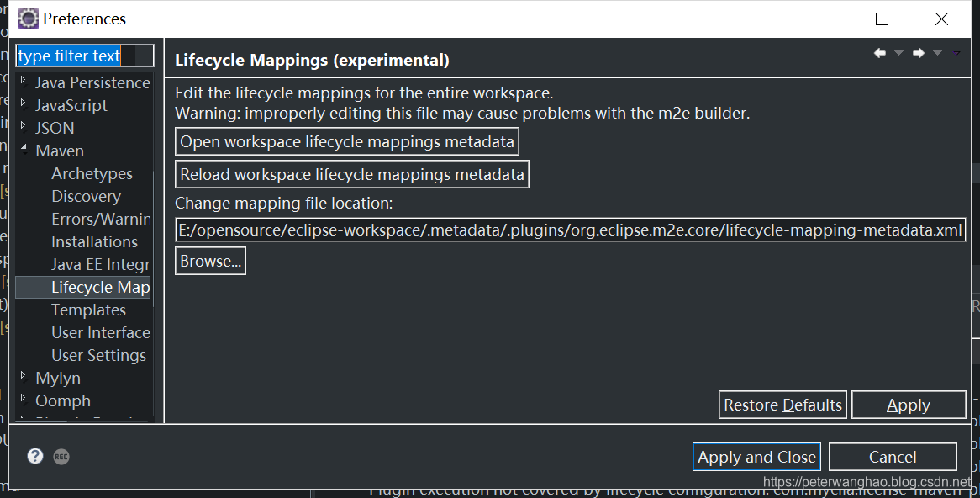Collapse the Maven tree node
Screen dimensions: 980x498
point(24,149)
